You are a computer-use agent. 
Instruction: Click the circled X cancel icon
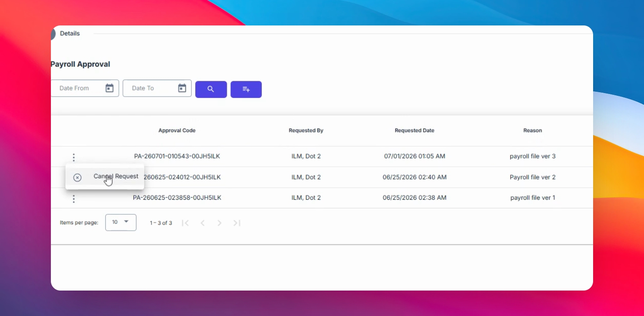click(77, 177)
